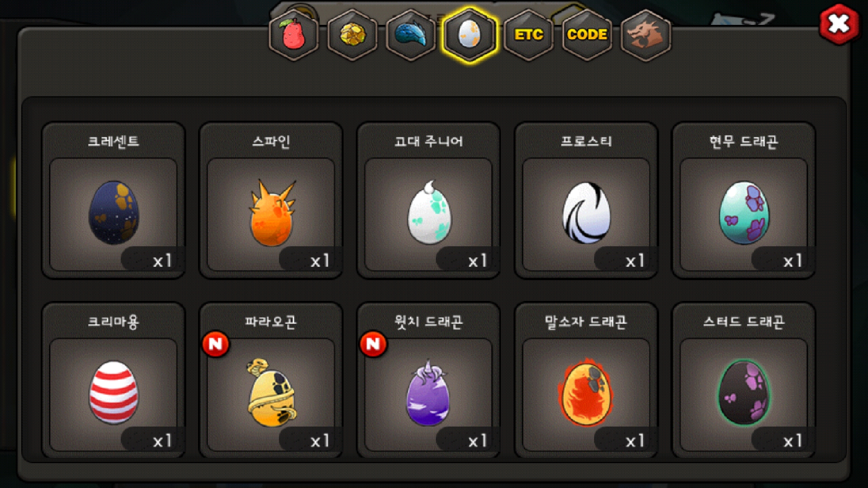Close the inventory with the red X

(x=839, y=24)
